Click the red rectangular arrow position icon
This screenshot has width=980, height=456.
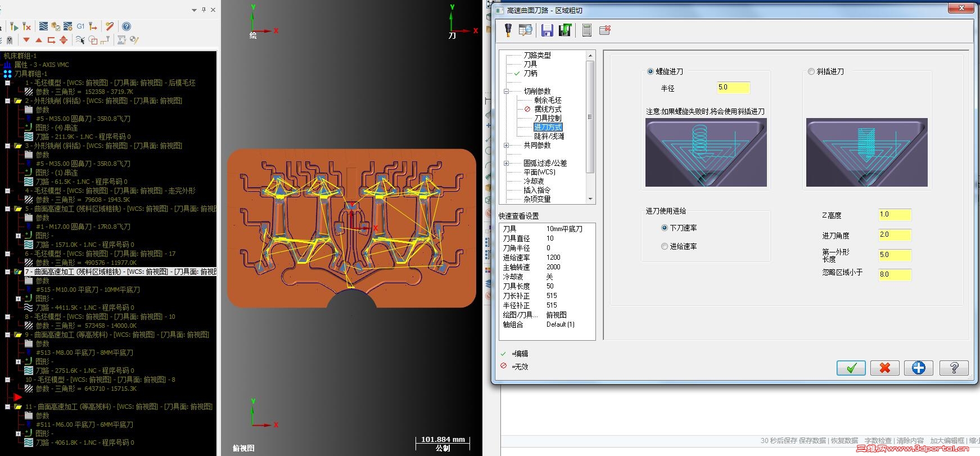click(x=51, y=40)
